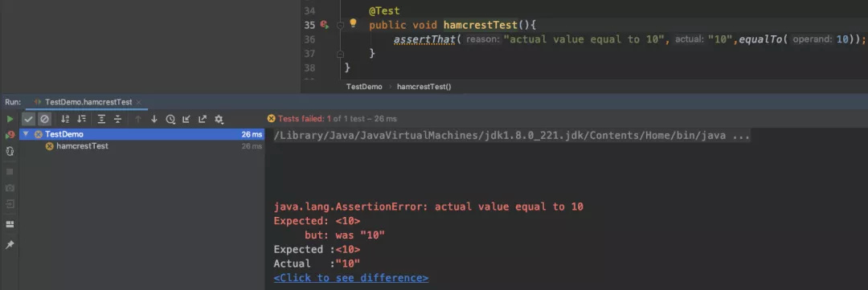Rerun the test with the green play icon
This screenshot has width=868, height=290.
[10, 119]
